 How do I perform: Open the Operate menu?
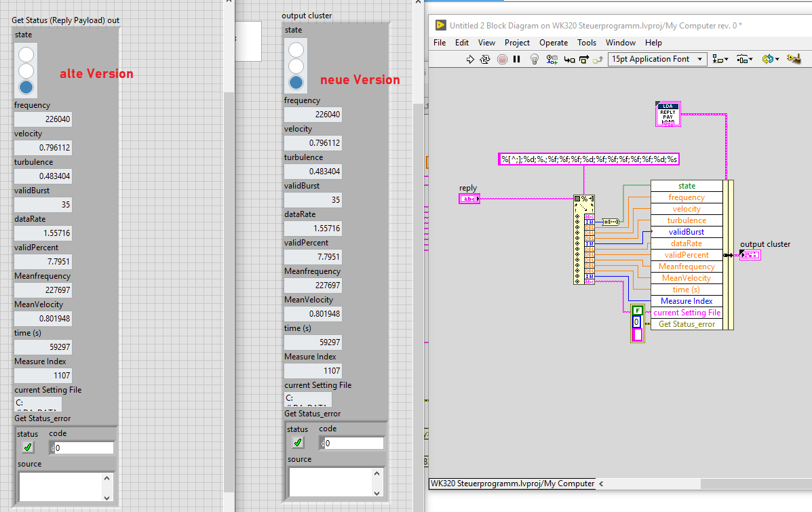coord(554,43)
